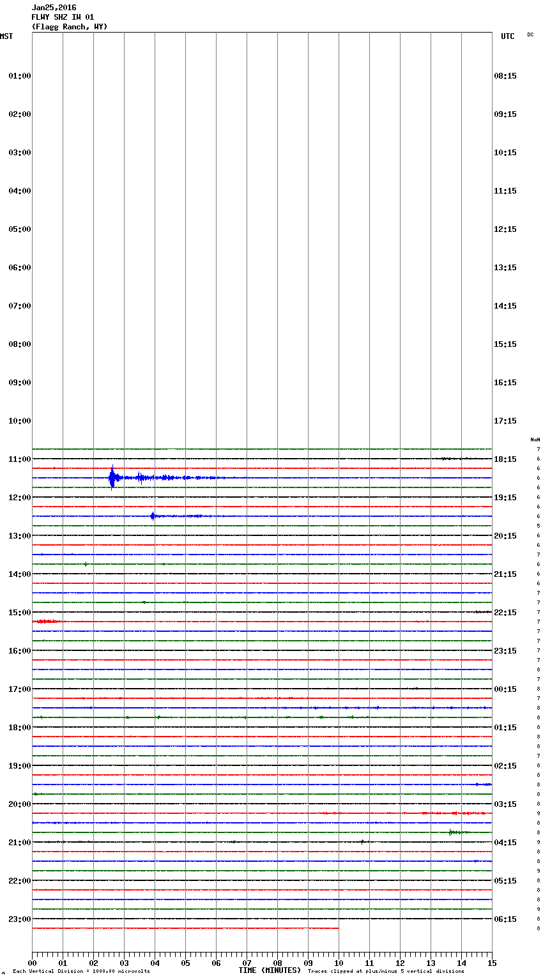Click the UTC time label "12:15"

pos(505,229)
